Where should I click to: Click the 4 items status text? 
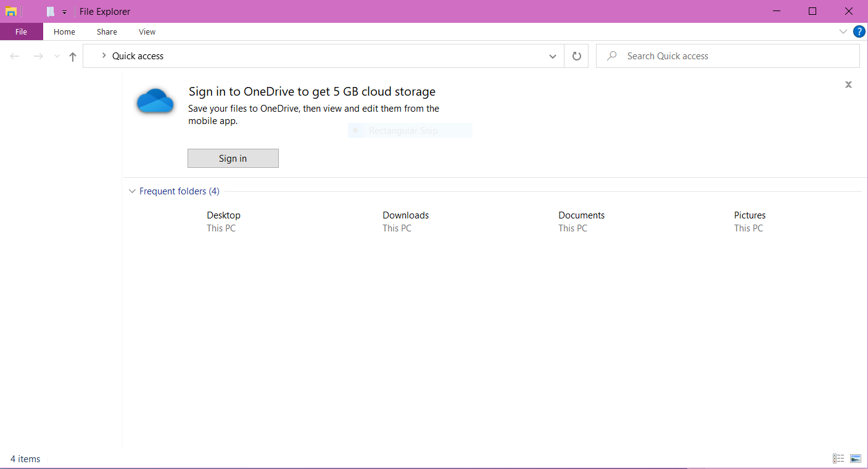pos(25,459)
